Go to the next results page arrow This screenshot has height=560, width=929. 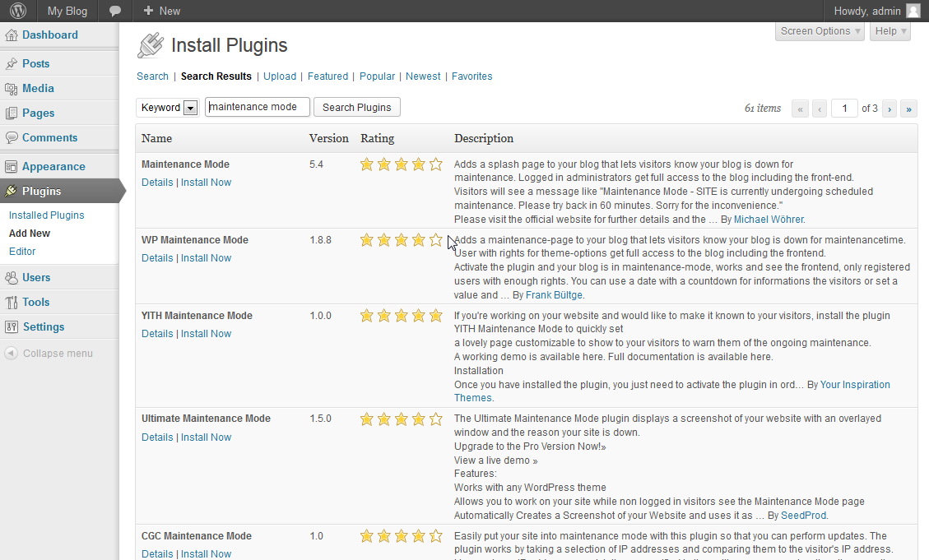pyautogui.click(x=889, y=109)
